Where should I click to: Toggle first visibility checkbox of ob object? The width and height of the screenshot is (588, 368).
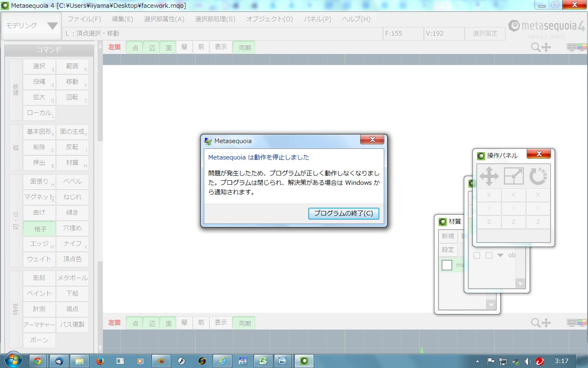pos(477,255)
